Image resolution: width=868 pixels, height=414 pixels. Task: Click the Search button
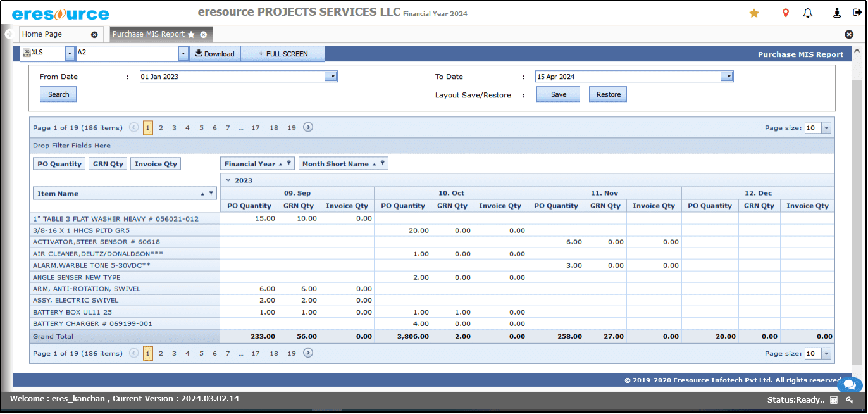point(58,94)
